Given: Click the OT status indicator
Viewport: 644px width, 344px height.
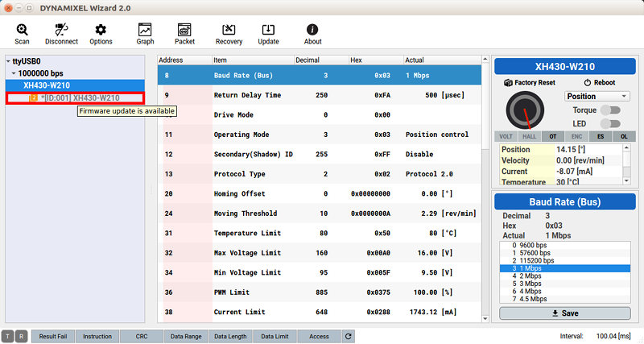Looking at the screenshot, I should tap(553, 136).
